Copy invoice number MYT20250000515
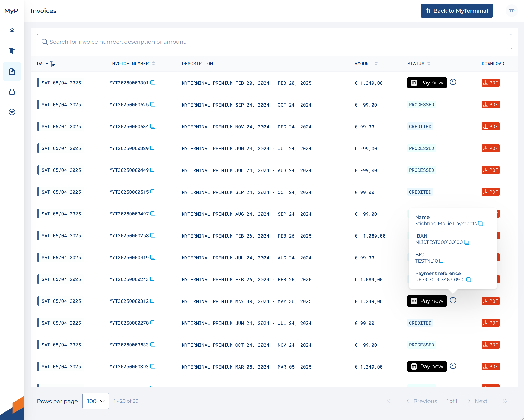 (153, 192)
